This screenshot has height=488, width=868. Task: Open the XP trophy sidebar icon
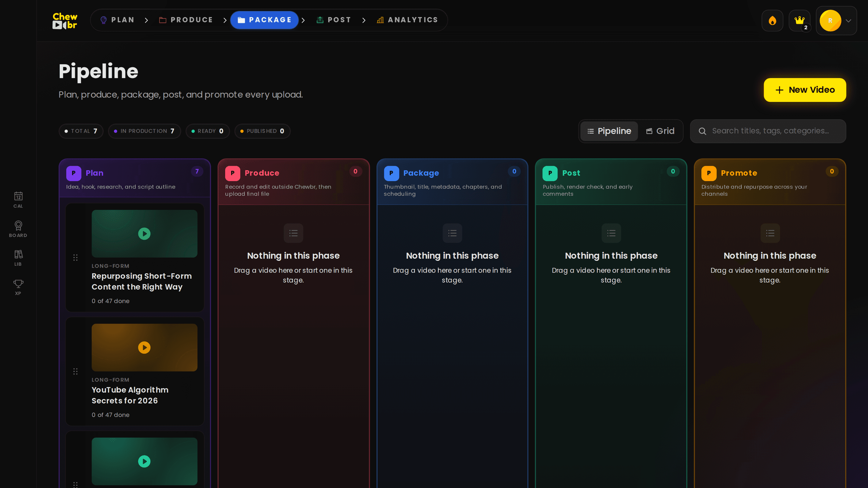[x=18, y=287]
